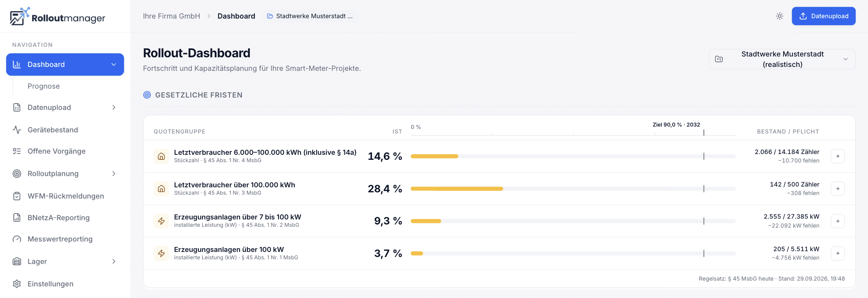The height and width of the screenshot is (298, 868).
Task: Select Dashboard in the navigation
Action: point(65,65)
